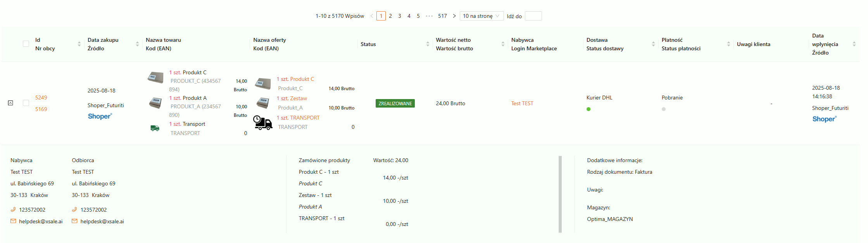The height and width of the screenshot is (243, 868).
Task: Click the ZREALIZOWANE status badge
Action: [395, 103]
